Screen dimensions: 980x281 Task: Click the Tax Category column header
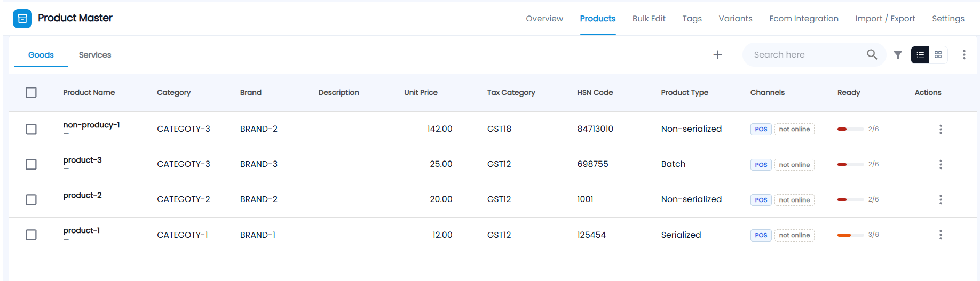click(511, 92)
